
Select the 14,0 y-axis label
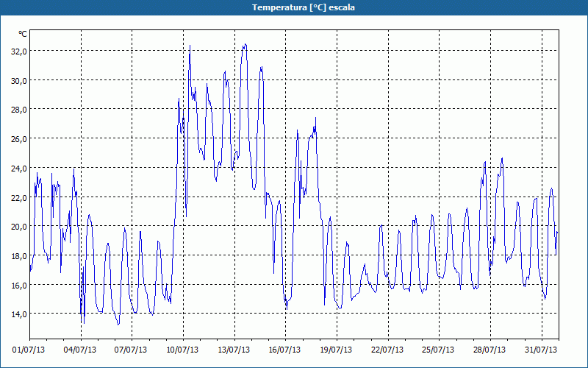19,314
